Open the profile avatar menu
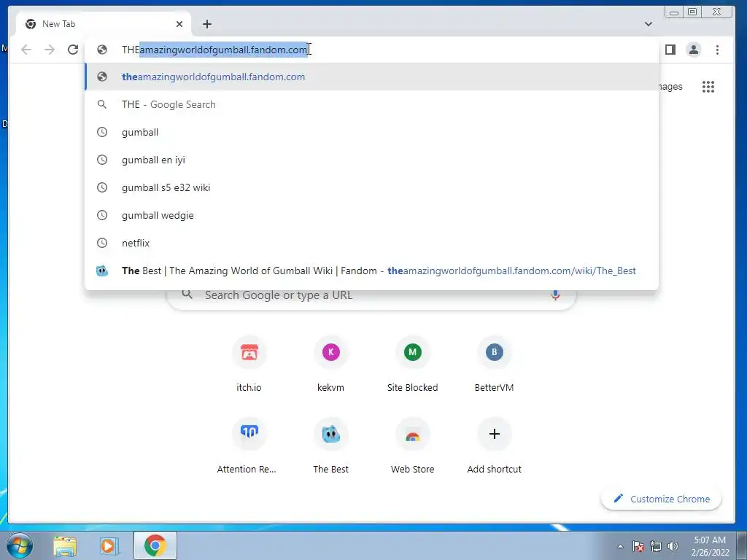The height and width of the screenshot is (560, 747). (x=694, y=50)
